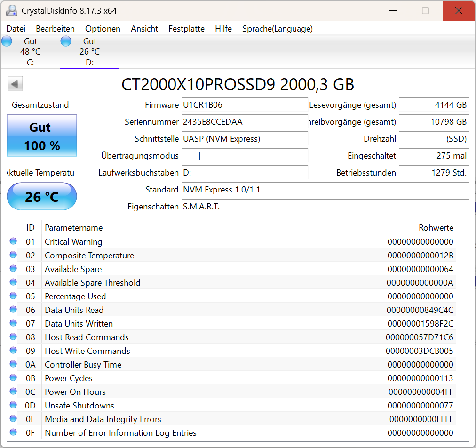Select the Data Units Written parameter name
Screen dimensions: 476x448
(x=79, y=323)
